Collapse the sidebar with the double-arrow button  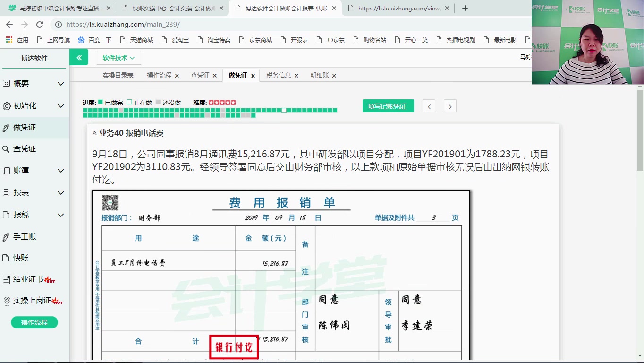coord(79,57)
